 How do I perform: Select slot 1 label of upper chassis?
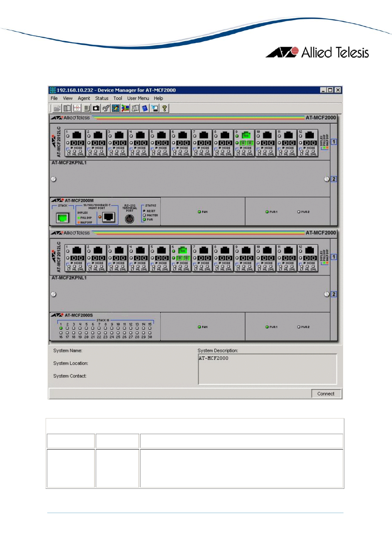coord(334,142)
